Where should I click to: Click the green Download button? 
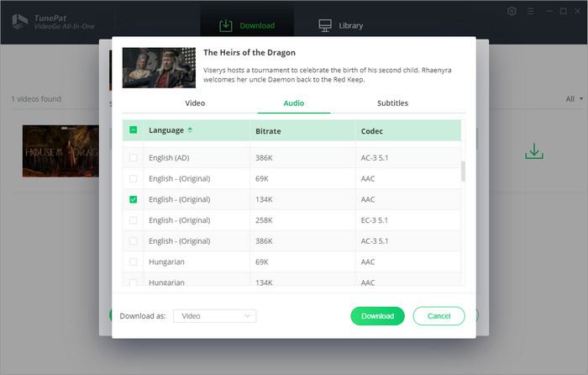[378, 316]
